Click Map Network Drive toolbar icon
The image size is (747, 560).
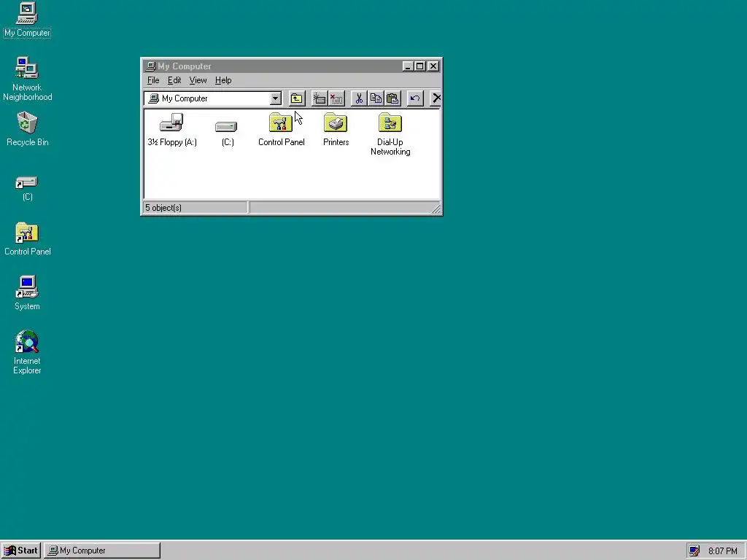pos(320,98)
